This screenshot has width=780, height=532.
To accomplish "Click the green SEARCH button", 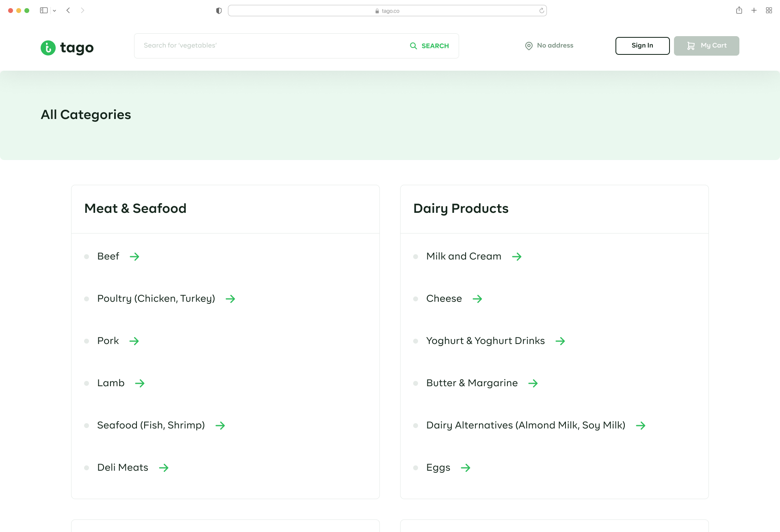I will 429,46.
